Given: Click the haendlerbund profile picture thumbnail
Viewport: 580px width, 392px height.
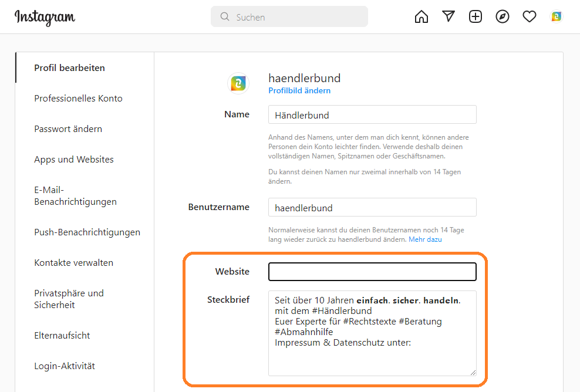Looking at the screenshot, I should (238, 83).
